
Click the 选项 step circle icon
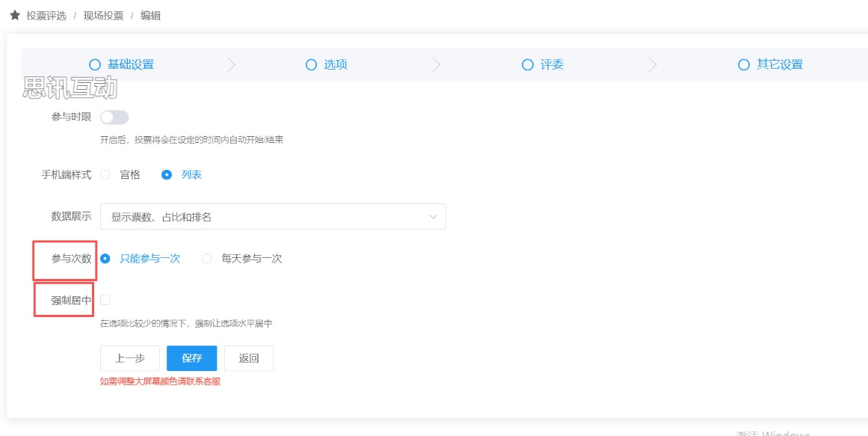click(x=311, y=65)
